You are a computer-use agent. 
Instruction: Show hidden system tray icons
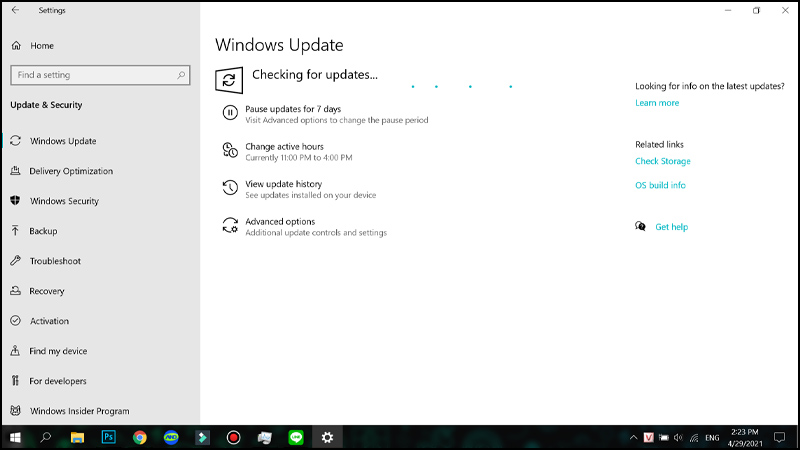633,437
